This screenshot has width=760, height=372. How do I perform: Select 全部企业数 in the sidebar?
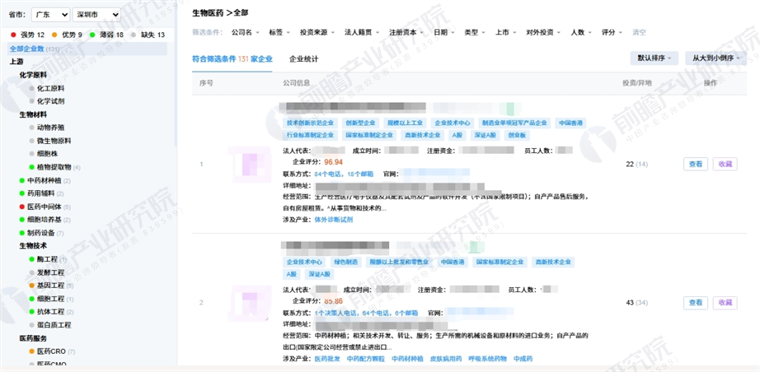[x=88, y=49]
